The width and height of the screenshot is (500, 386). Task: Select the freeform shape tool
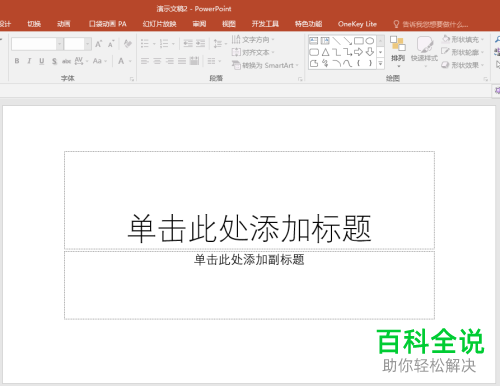coord(314,63)
